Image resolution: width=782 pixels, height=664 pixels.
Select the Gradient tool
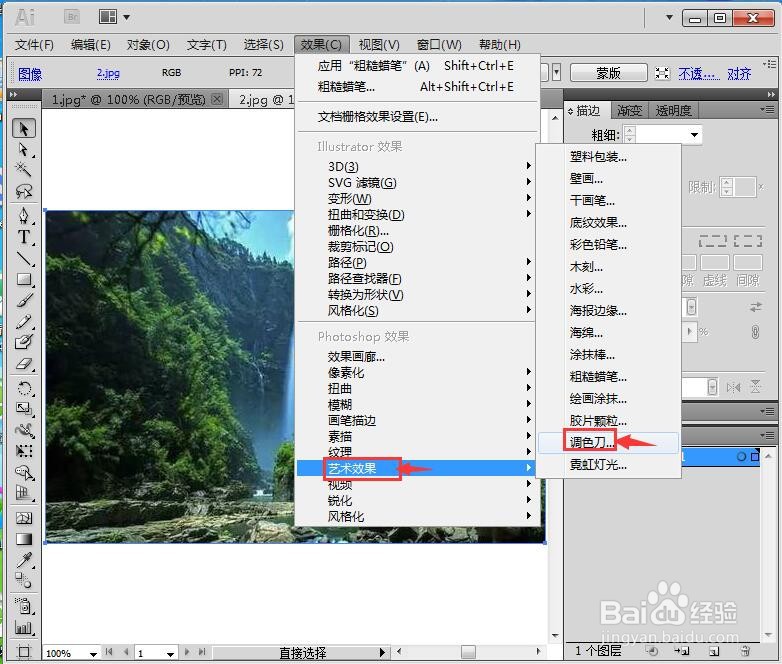pyautogui.click(x=23, y=539)
